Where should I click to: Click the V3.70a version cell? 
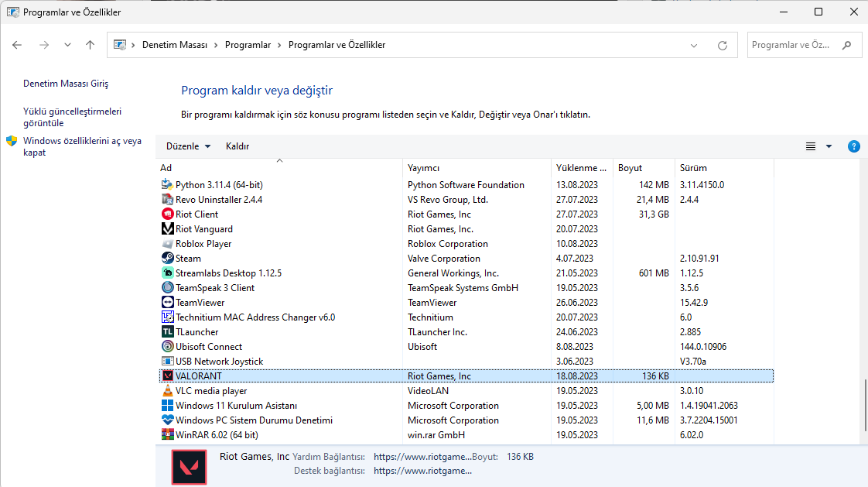point(693,362)
